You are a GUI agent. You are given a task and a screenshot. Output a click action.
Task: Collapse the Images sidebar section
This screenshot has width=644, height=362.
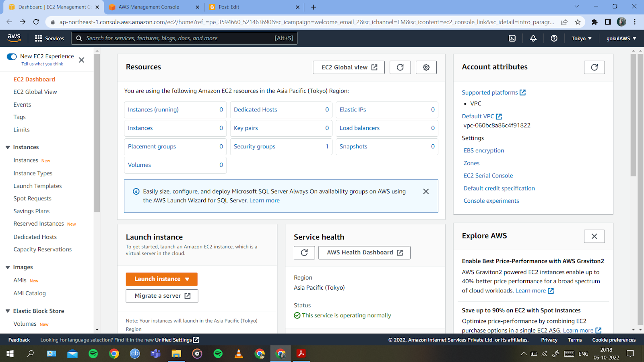8,267
